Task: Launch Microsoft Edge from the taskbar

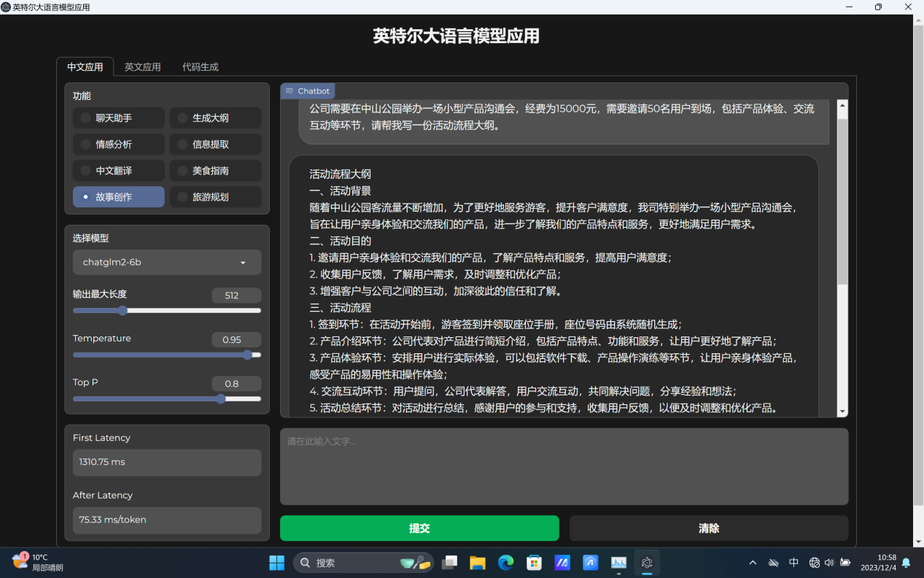Action: pos(505,563)
